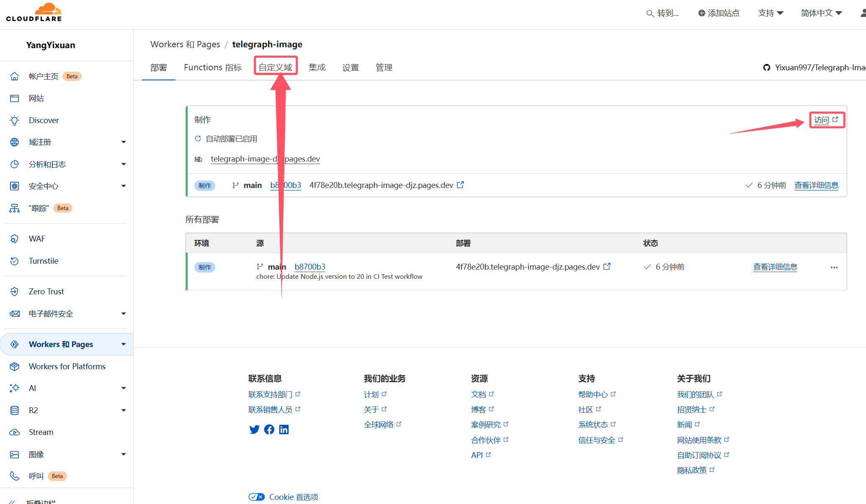Click 查看详细信息 in the deployments table row

point(775,267)
